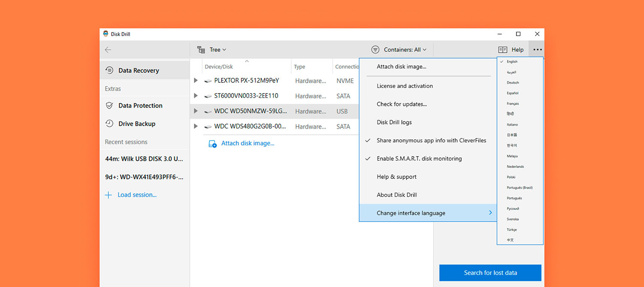
Task: Click the ST6000VN0033 drive icon
Action: coord(208,96)
